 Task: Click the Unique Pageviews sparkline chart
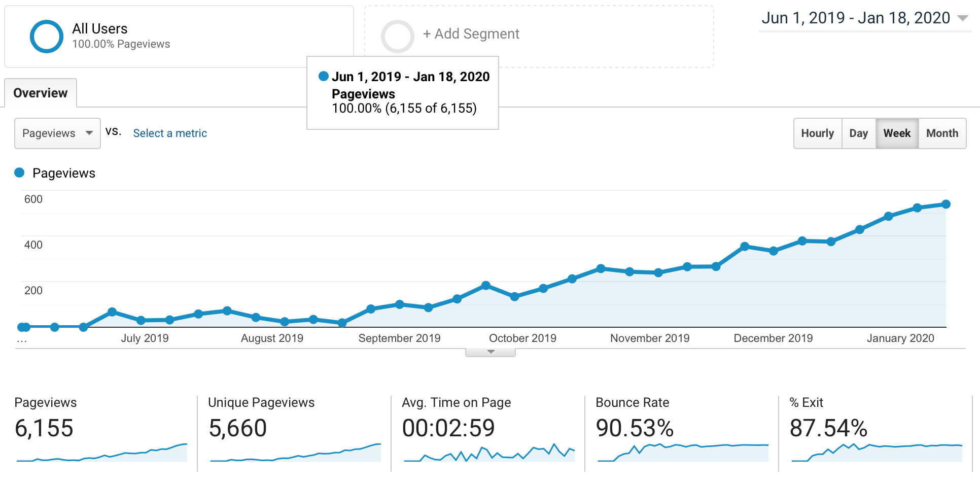pyautogui.click(x=295, y=453)
